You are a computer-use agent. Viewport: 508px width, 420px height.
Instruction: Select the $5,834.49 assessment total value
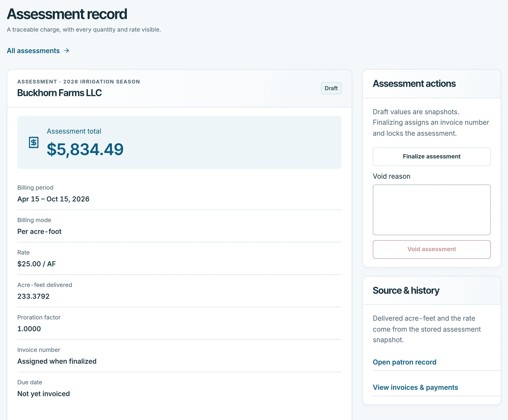pyautogui.click(x=85, y=149)
